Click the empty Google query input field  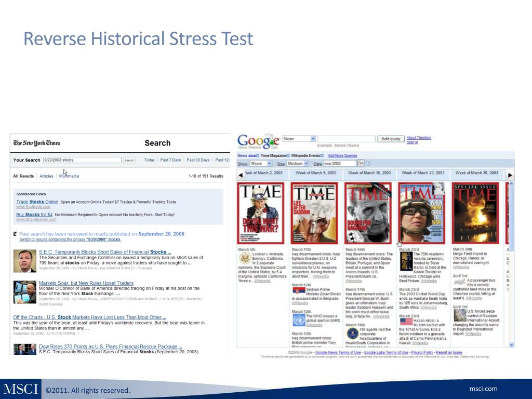347,139
